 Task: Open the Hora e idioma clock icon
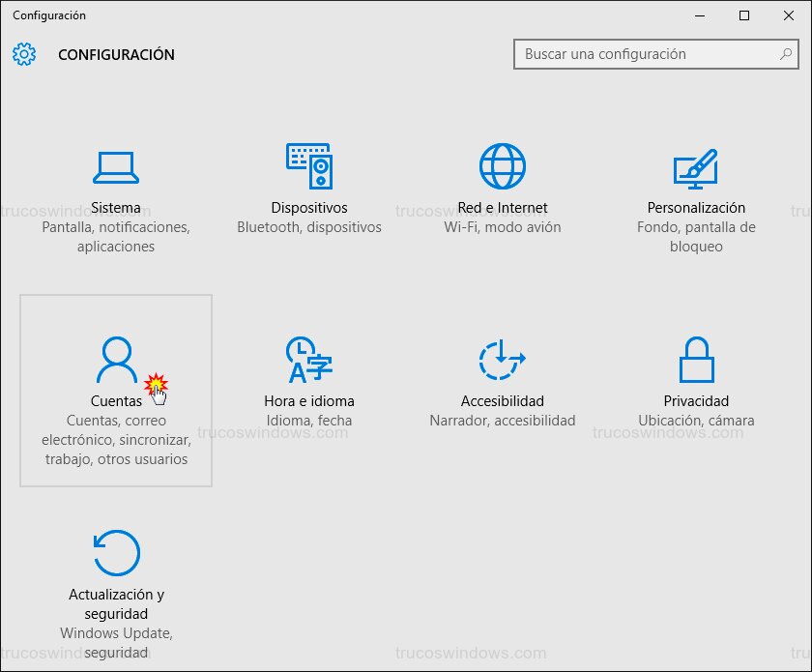[x=309, y=360]
